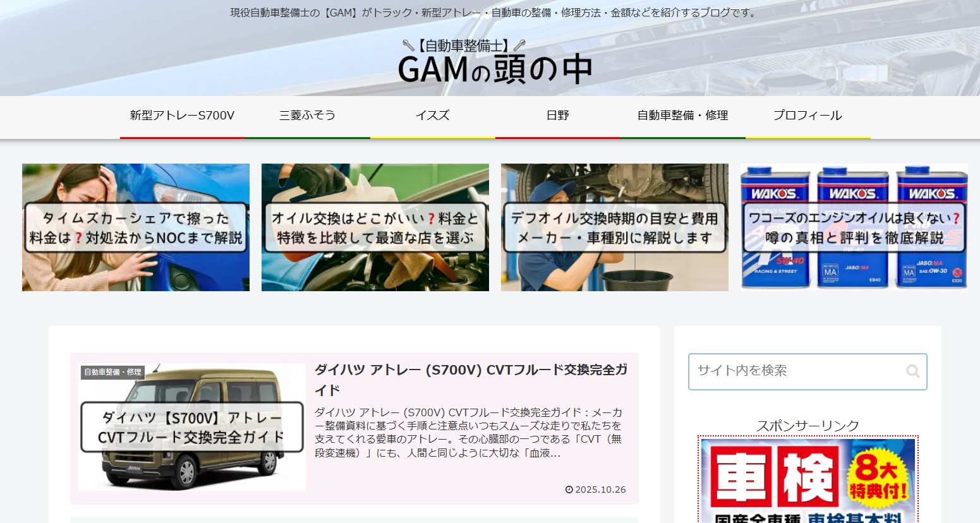Open the 自動車整備・修理 navigation menu
The height and width of the screenshot is (523, 980).
coord(682,116)
